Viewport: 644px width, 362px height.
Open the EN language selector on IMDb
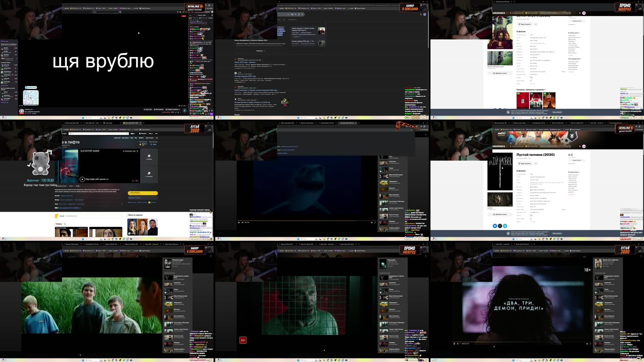[156, 134]
